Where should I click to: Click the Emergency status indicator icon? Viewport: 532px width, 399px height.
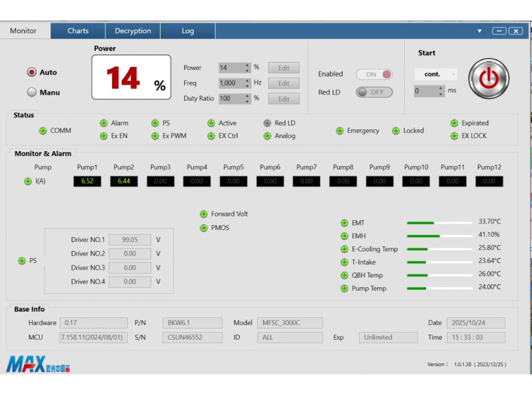340,131
